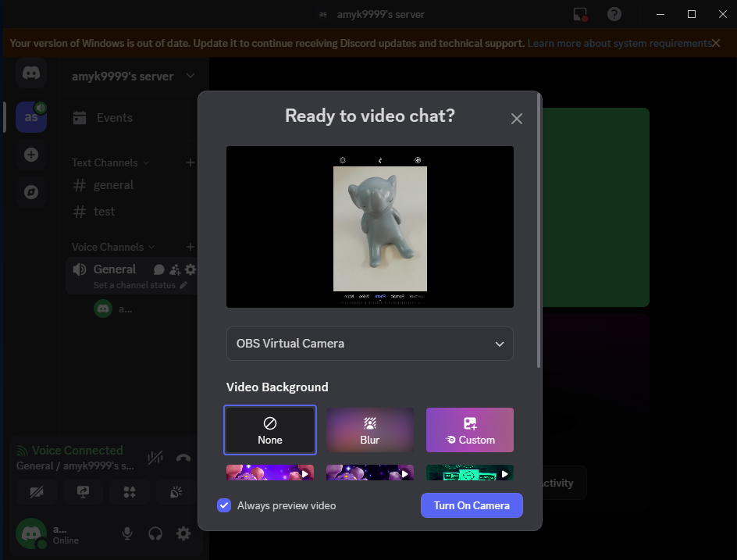Open the OBS Virtual Camera dropdown
The width and height of the screenshot is (737, 560).
369,344
